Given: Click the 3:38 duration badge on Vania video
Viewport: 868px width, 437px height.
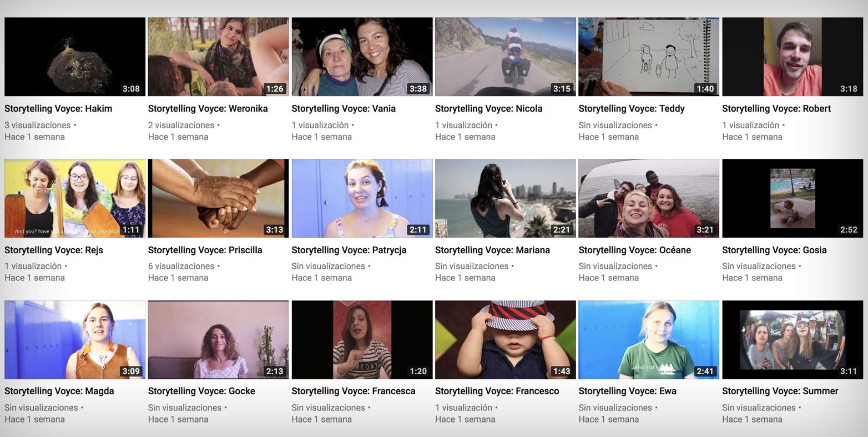Looking at the screenshot, I should click(x=418, y=89).
